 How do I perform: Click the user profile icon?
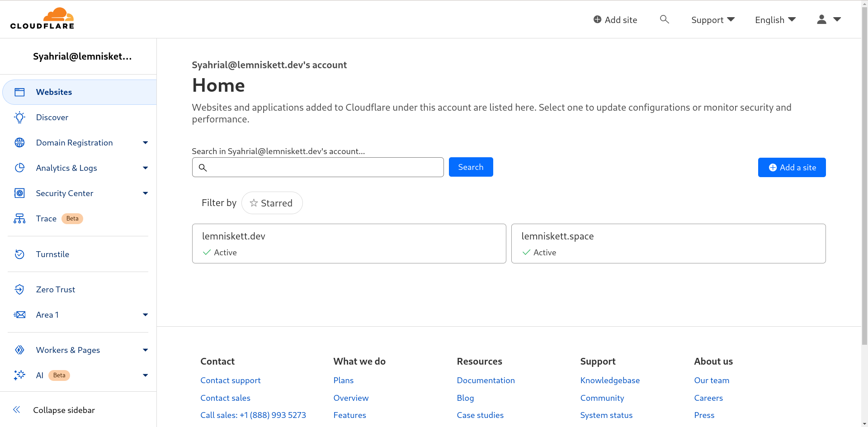pyautogui.click(x=822, y=19)
